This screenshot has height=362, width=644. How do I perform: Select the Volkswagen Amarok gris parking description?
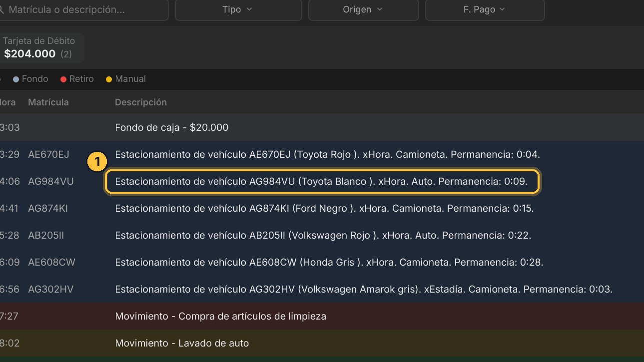tap(364, 289)
